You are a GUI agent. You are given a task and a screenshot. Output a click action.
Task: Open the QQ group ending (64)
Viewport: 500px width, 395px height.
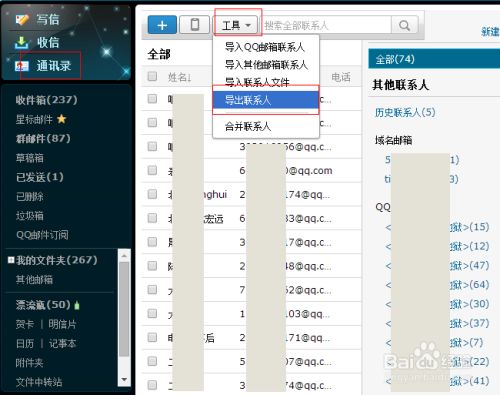tap(470, 285)
